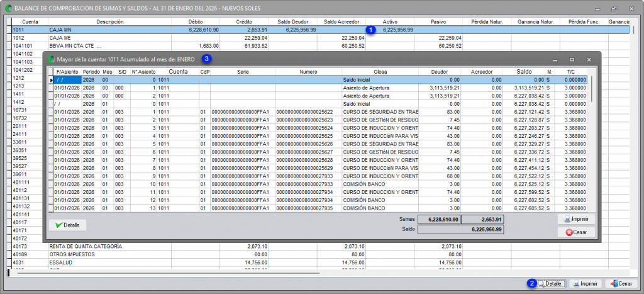Click the Débito column header
644x294 pixels.
196,21
